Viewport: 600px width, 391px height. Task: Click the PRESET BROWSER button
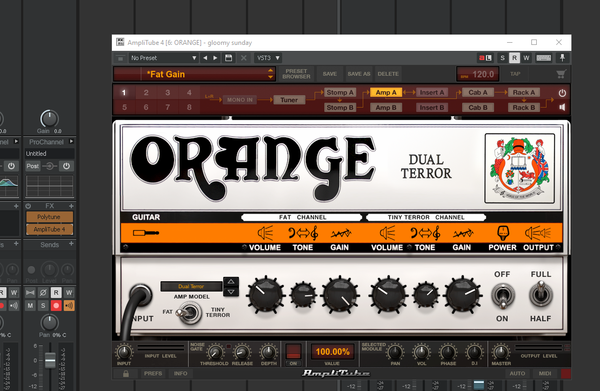(296, 74)
